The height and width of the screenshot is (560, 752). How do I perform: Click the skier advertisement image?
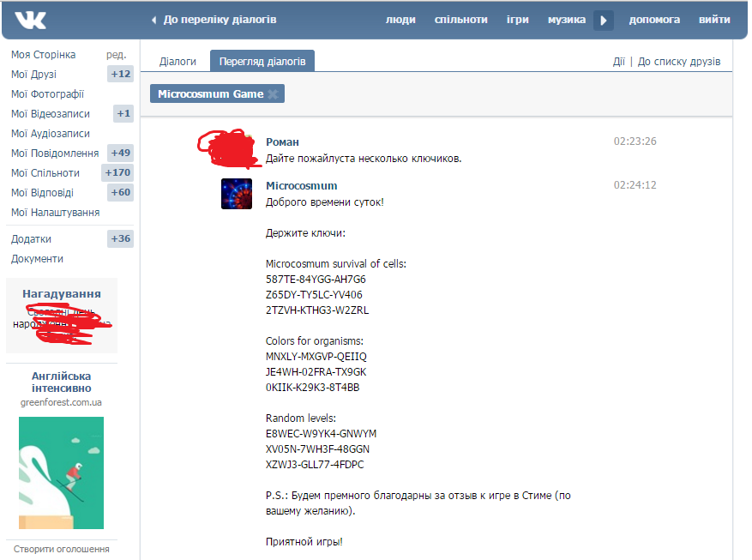tap(62, 473)
